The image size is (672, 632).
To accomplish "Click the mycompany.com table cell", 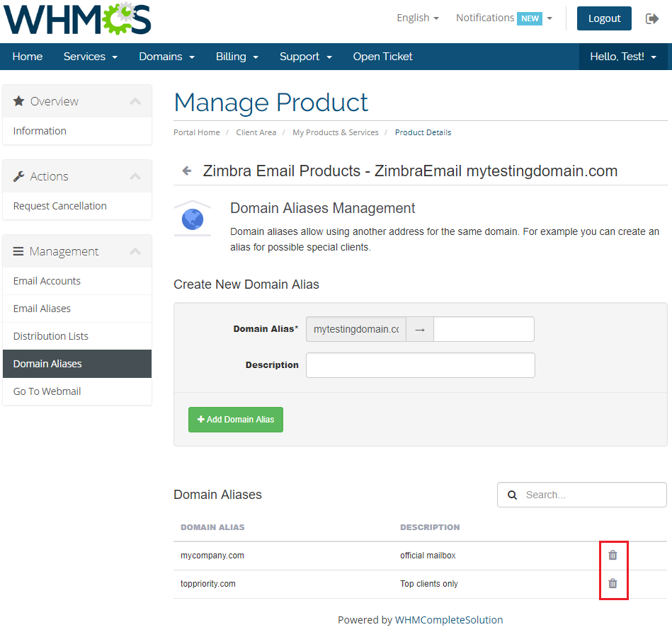I will [212, 556].
